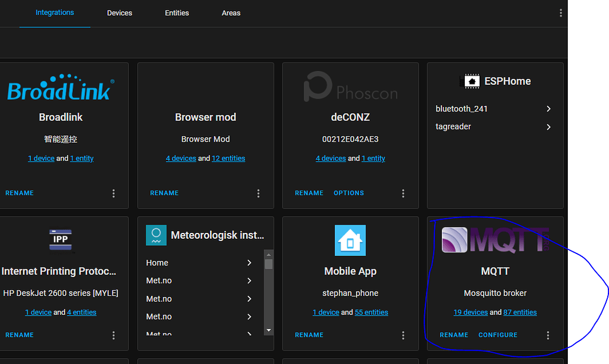
Task: Click 'stephan_phone' text in Mobile App card
Action: (350, 293)
